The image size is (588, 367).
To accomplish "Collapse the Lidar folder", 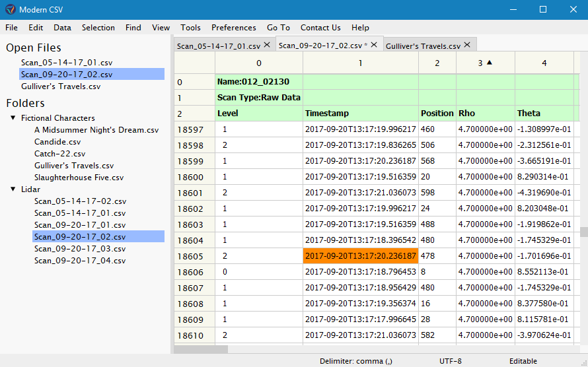I will (13, 189).
